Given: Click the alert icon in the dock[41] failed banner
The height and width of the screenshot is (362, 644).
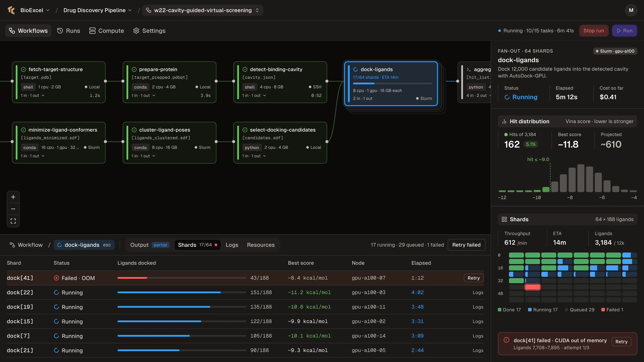Looking at the screenshot, I should coord(506,340).
